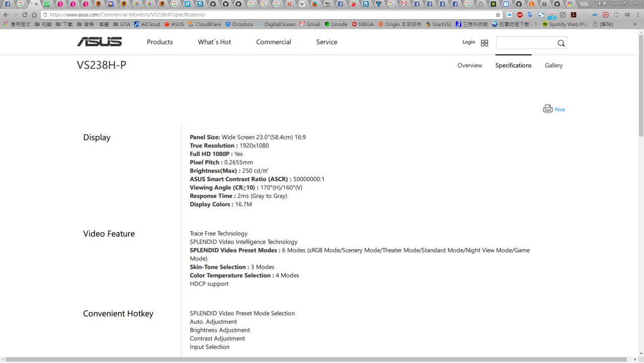This screenshot has height=363, width=644.
Task: Open the Gmail bookmark
Action: [309, 24]
